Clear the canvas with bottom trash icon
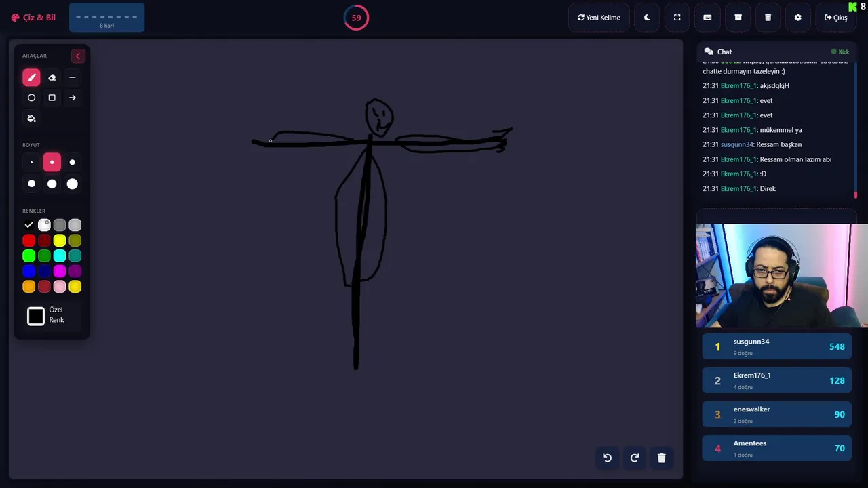868x488 pixels. (662, 457)
